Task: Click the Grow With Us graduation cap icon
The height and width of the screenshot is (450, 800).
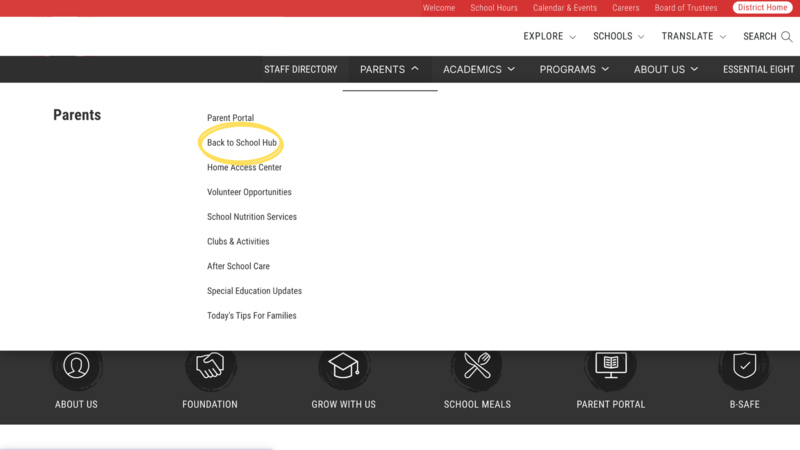Action: [x=344, y=366]
